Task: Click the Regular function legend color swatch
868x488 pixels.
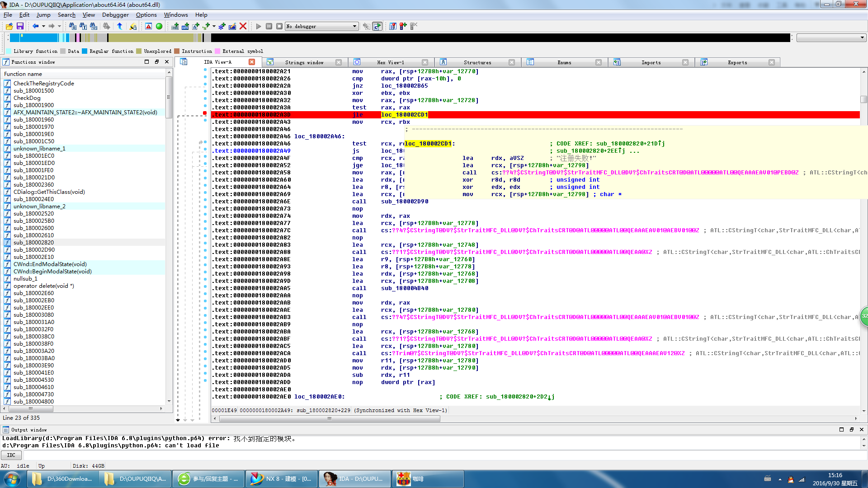Action: tap(85, 51)
